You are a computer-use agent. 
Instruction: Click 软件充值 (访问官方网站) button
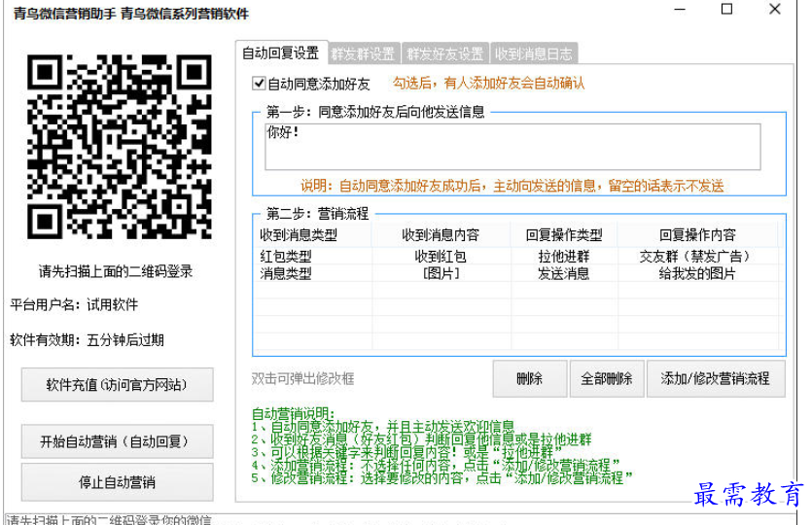[117, 385]
